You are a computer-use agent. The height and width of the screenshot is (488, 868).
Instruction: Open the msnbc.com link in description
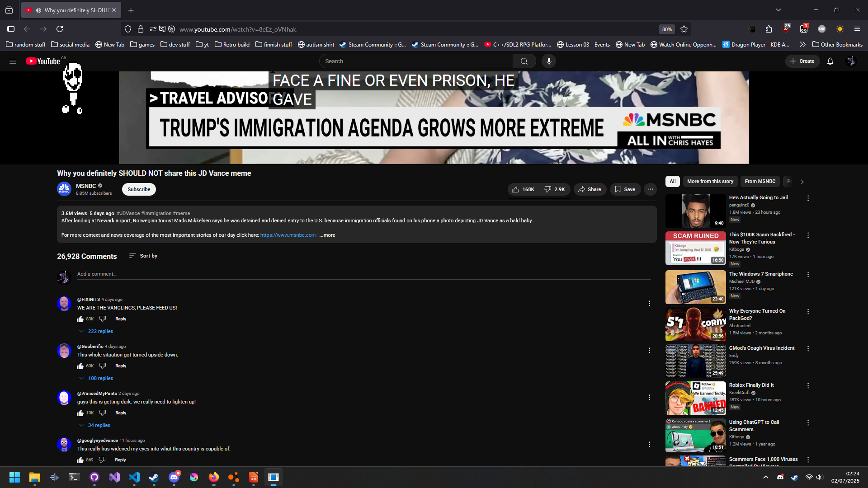[288, 235]
